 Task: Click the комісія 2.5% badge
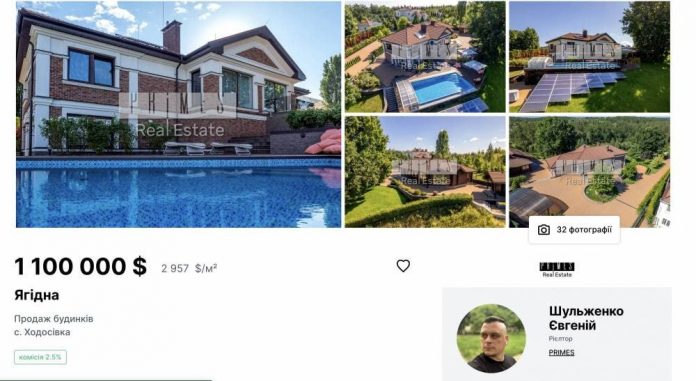[40, 357]
